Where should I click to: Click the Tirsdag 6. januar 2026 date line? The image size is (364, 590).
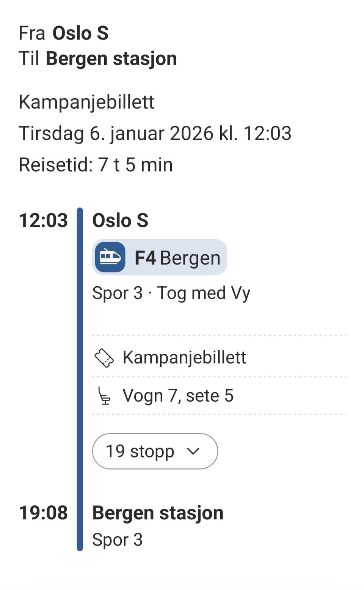pyautogui.click(x=155, y=133)
